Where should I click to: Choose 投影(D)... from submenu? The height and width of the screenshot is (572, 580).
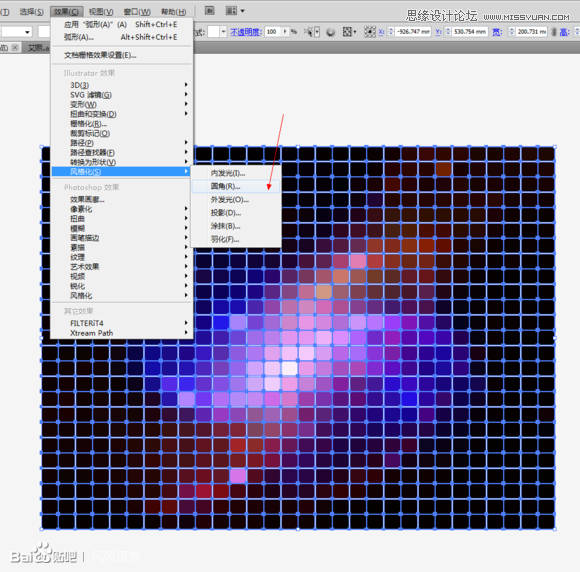point(236,213)
